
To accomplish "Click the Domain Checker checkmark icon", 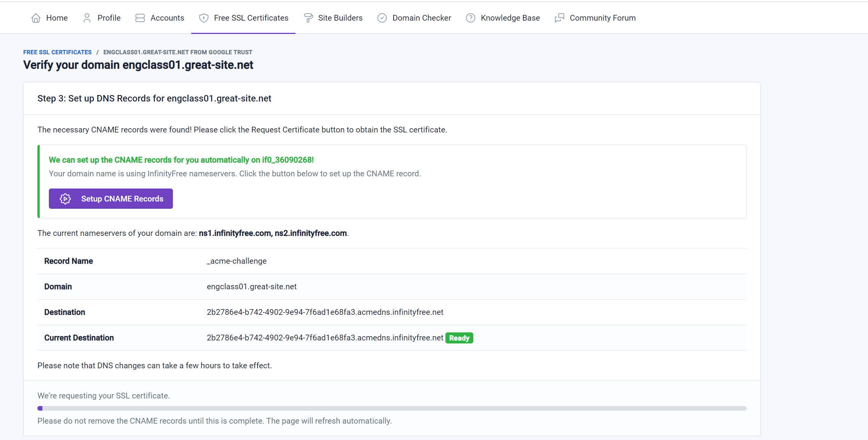I will coord(382,18).
